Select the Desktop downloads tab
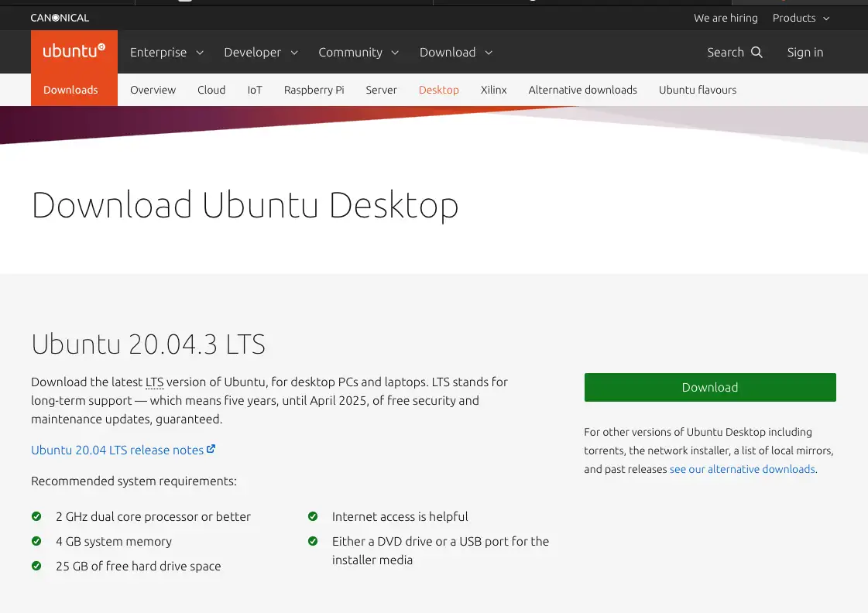This screenshot has width=868, height=613. pyautogui.click(x=438, y=90)
